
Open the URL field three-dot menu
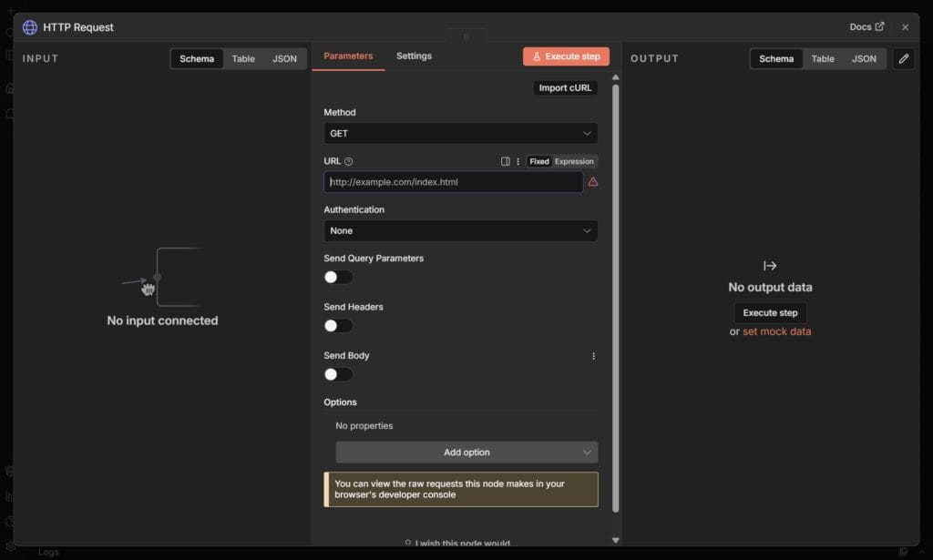[518, 162]
